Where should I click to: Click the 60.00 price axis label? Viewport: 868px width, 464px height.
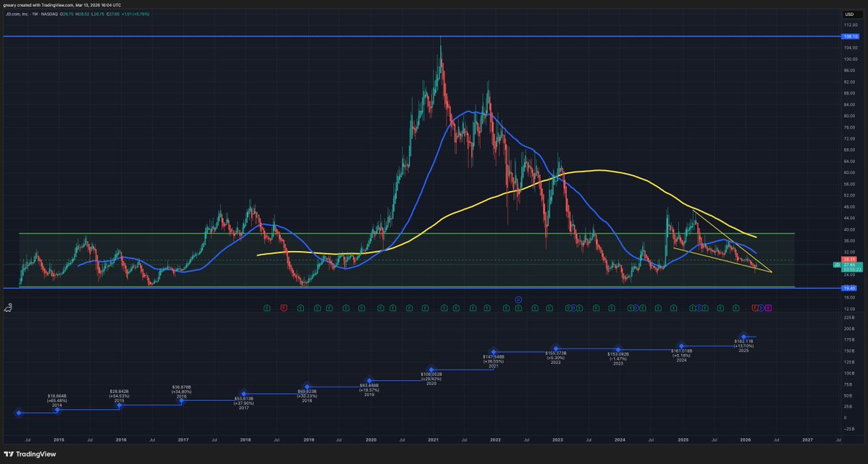pos(851,172)
